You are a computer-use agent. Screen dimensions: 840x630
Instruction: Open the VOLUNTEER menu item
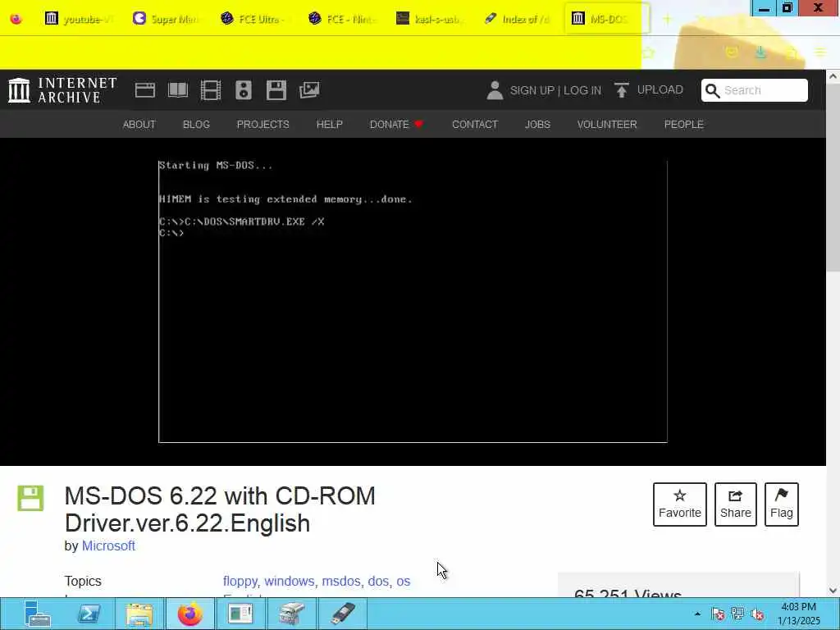(x=607, y=125)
